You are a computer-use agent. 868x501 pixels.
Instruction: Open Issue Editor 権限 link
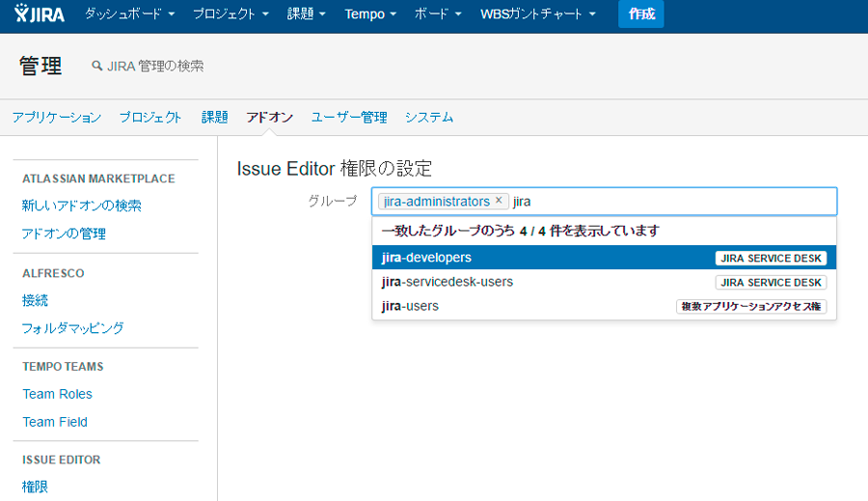pyautogui.click(x=35, y=487)
